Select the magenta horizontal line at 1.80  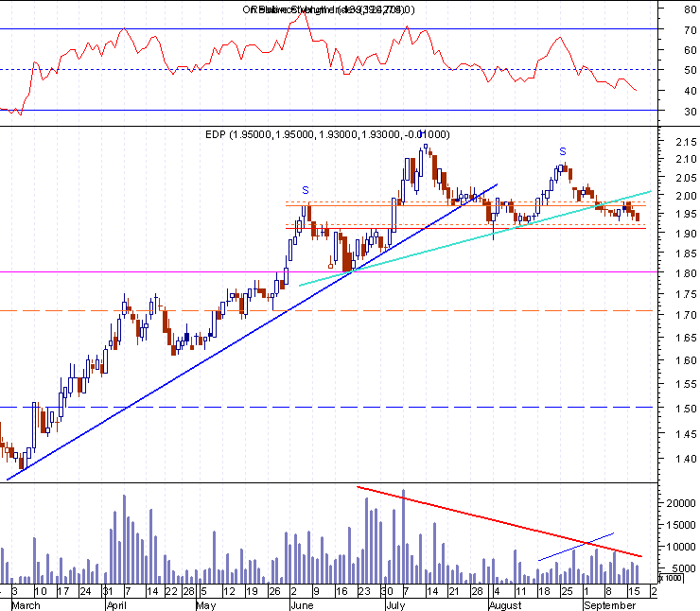click(x=328, y=271)
